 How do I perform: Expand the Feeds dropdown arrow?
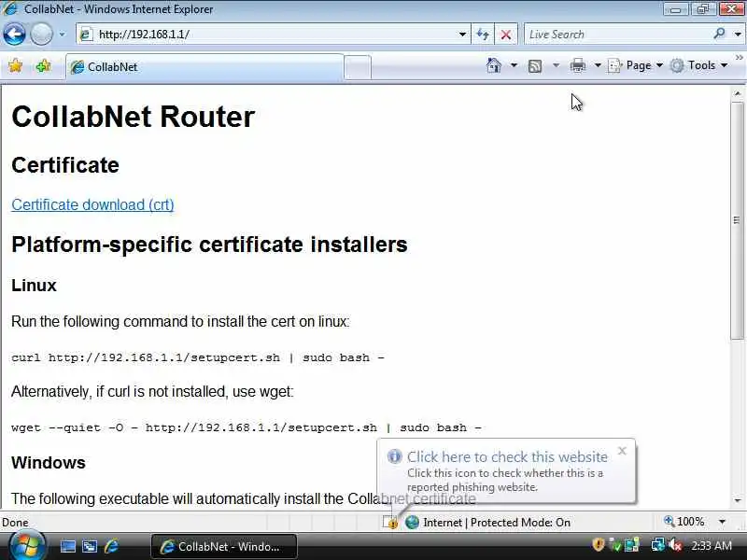tap(556, 65)
